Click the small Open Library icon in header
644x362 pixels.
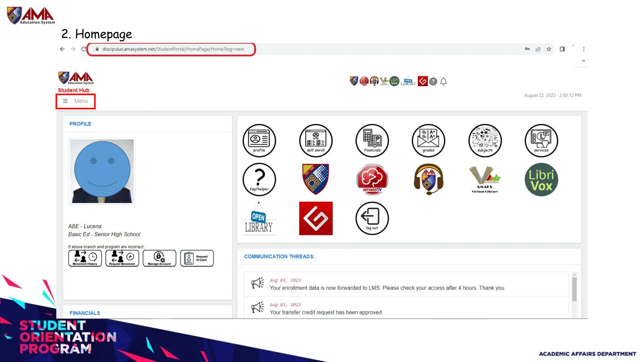pos(408,81)
